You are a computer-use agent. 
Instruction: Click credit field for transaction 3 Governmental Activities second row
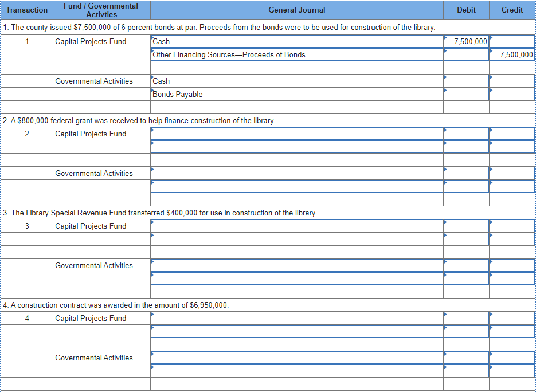[512, 279]
